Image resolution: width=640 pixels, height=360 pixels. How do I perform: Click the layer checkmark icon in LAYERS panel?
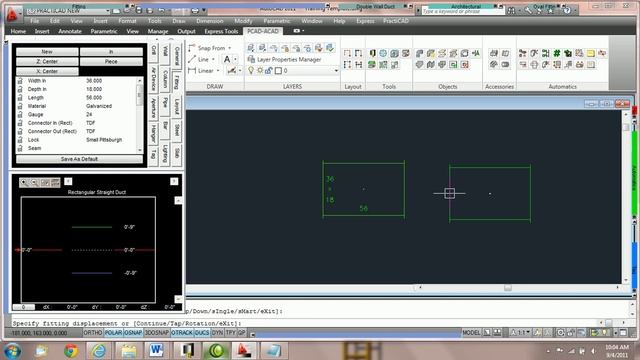[x=330, y=48]
